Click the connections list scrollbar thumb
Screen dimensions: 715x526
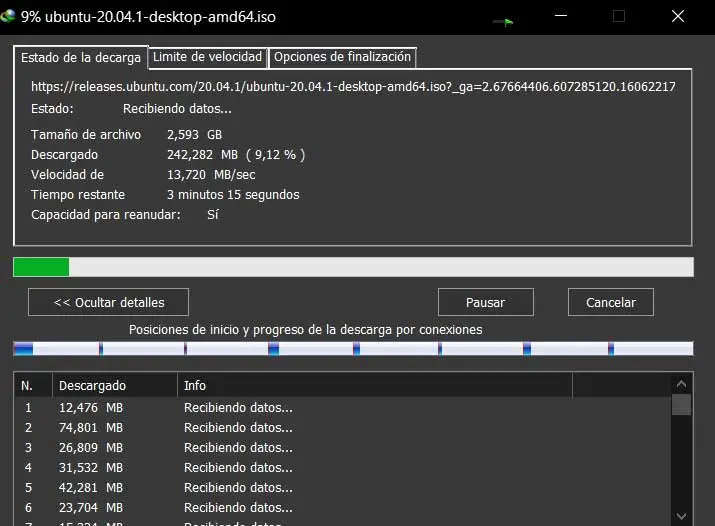click(681, 405)
